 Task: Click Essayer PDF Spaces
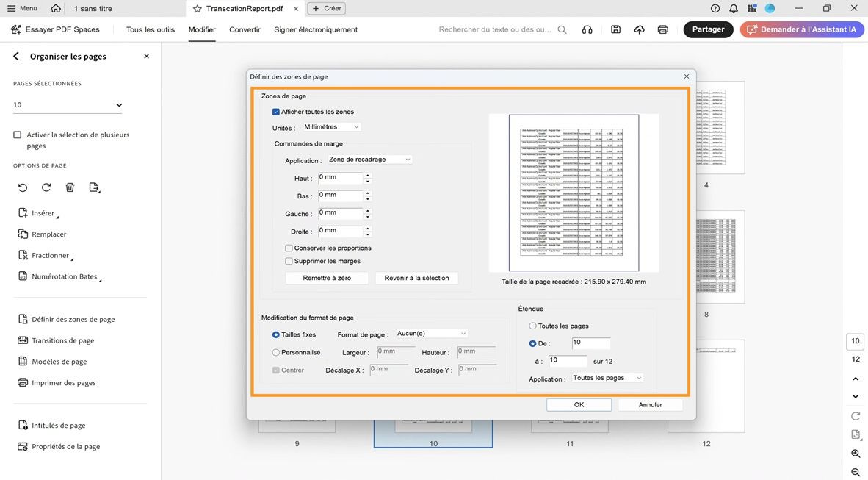tap(55, 30)
